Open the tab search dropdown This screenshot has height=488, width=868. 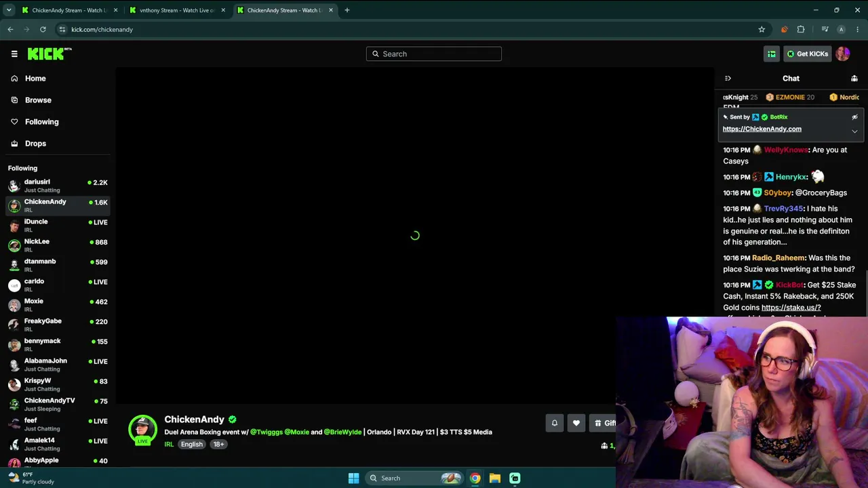tap(9, 10)
